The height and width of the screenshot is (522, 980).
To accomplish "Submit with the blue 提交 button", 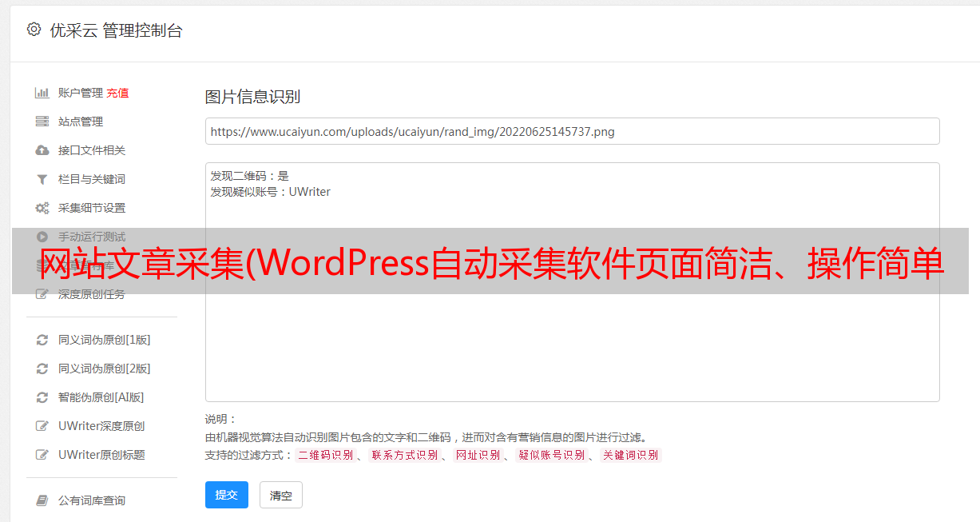I will click(x=227, y=495).
